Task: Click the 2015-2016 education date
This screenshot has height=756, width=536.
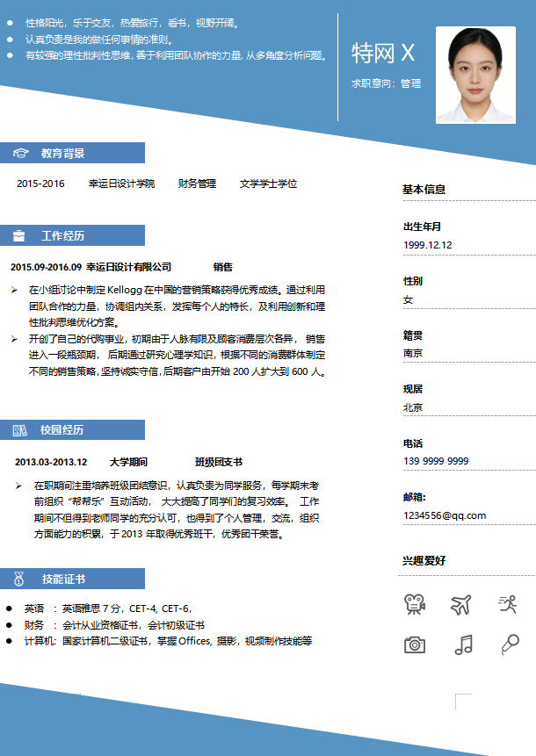Action: [x=40, y=184]
